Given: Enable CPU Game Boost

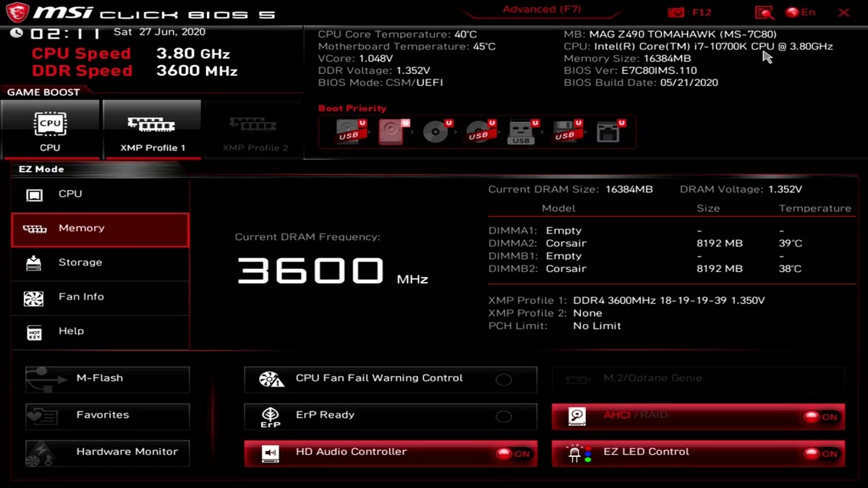Looking at the screenshot, I should pos(50,129).
